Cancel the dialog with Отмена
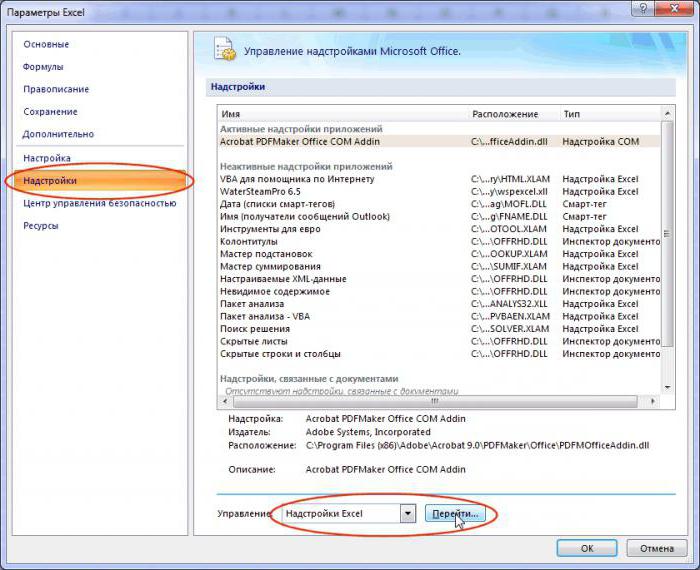The image size is (700, 570). click(x=657, y=548)
